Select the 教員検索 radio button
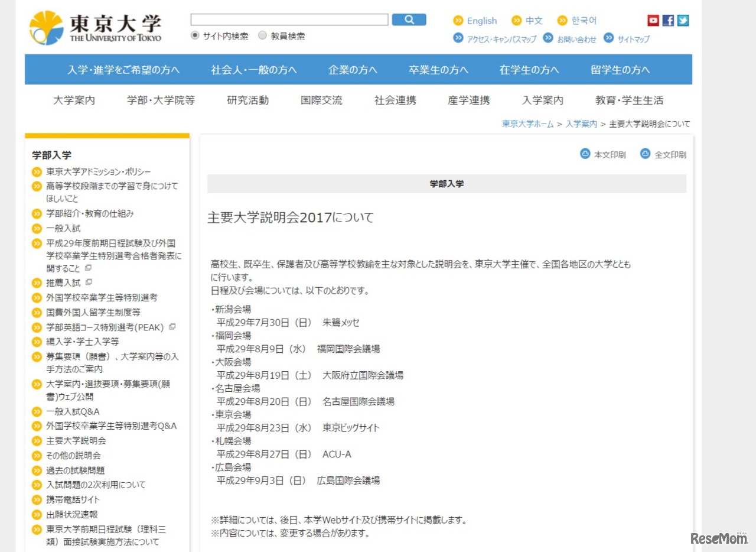756x552 pixels. pyautogui.click(x=263, y=36)
